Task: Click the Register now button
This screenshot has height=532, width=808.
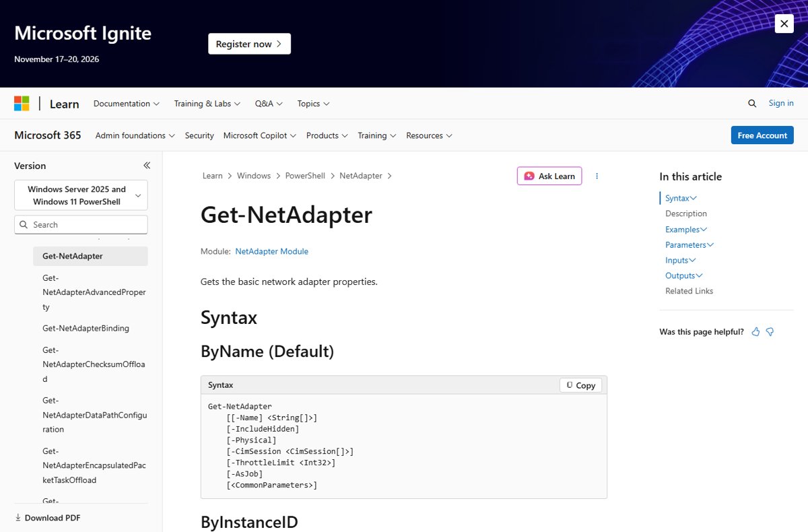Action: [249, 44]
